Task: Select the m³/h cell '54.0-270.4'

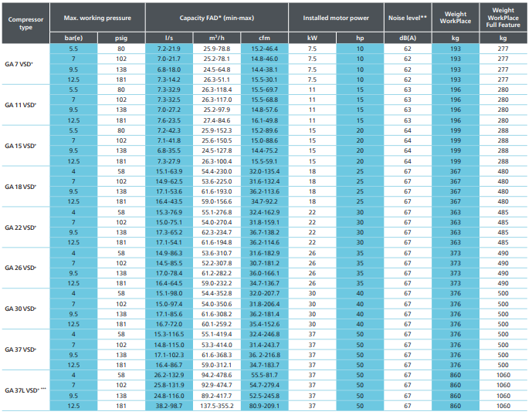Action: (217, 222)
